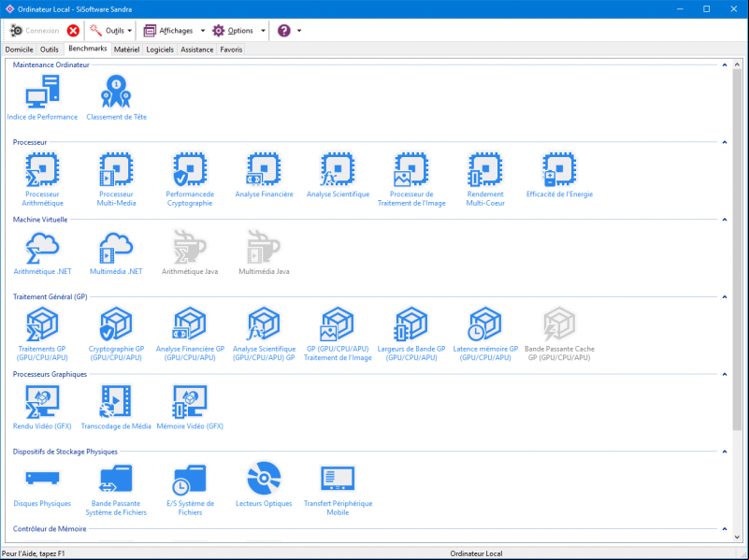Collapse the Maintenance Ordinateur section
The height and width of the screenshot is (560, 749).
[x=725, y=65]
